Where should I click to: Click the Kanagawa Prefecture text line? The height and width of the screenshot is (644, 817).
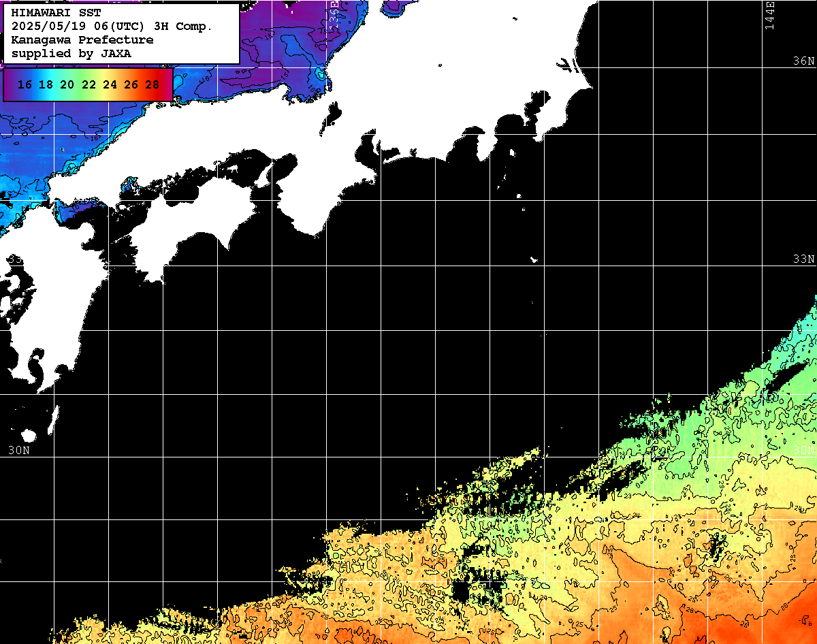82,39
